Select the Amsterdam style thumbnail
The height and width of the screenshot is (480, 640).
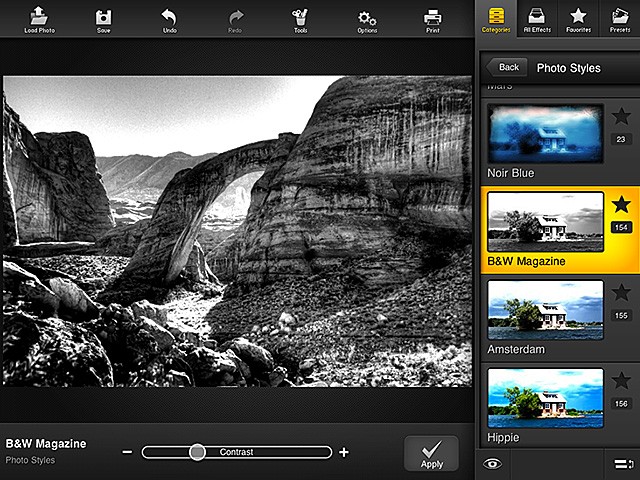tap(545, 310)
